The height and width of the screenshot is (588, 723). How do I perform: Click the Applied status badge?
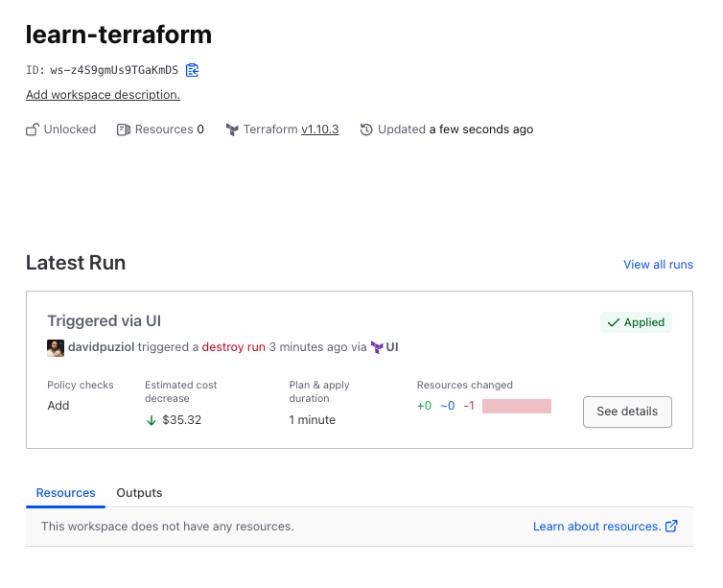(x=636, y=322)
